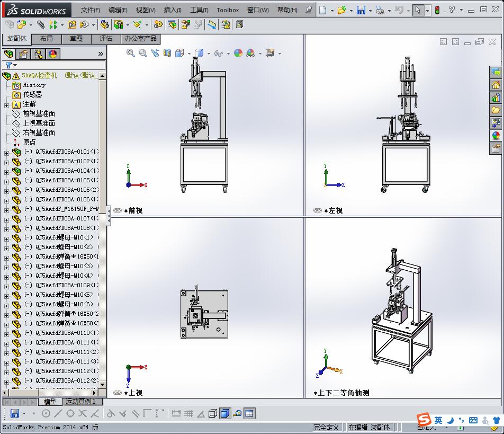The height and width of the screenshot is (434, 504).
Task: Click Zoom to Area icon
Action: [143, 53]
